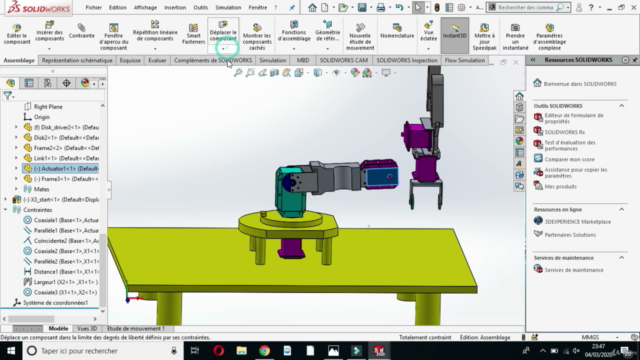Select Déplacer le composant tool
The width and height of the screenshot is (640, 360).
click(x=223, y=31)
